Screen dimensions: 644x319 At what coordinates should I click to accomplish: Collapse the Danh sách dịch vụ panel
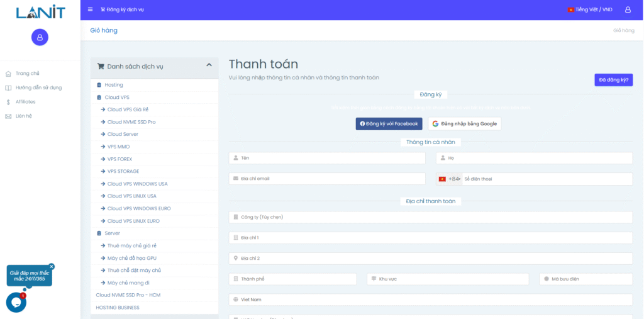click(209, 65)
